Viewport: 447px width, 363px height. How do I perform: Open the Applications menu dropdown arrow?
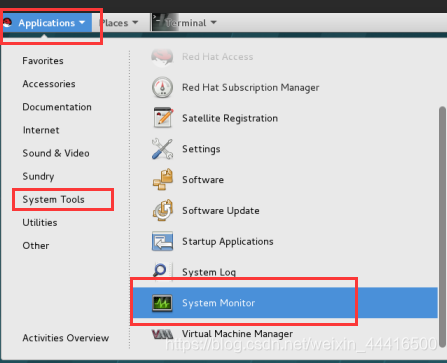pyautogui.click(x=82, y=23)
